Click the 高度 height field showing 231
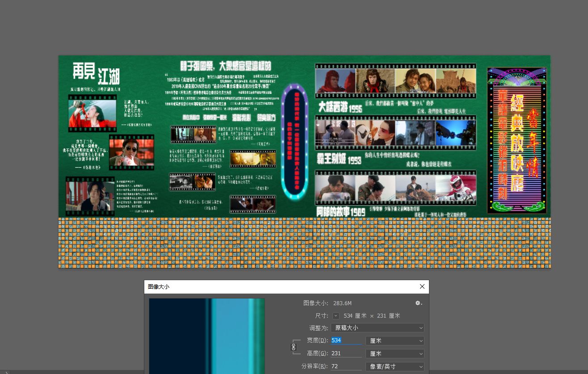Viewport: 588px width, 374px height. (x=346, y=353)
